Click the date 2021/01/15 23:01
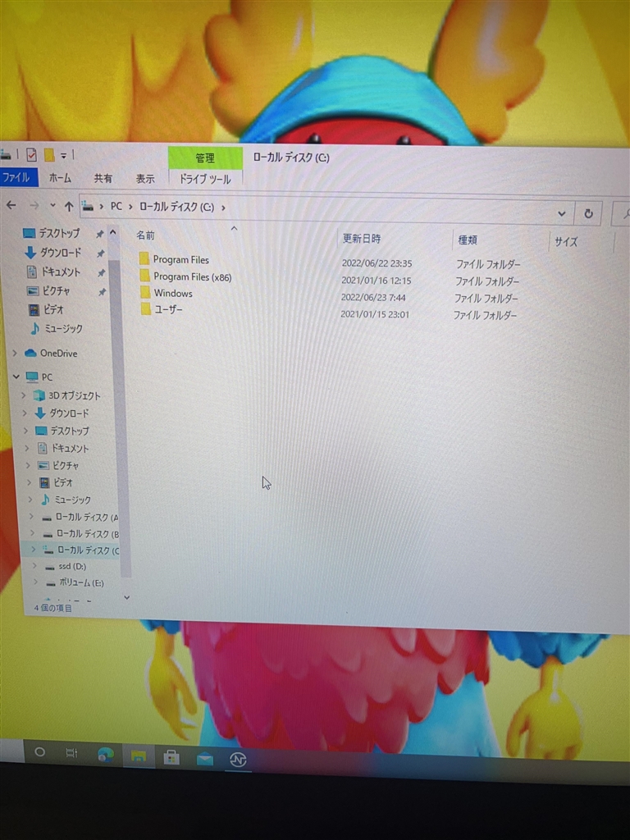Image resolution: width=630 pixels, height=840 pixels. 375,314
